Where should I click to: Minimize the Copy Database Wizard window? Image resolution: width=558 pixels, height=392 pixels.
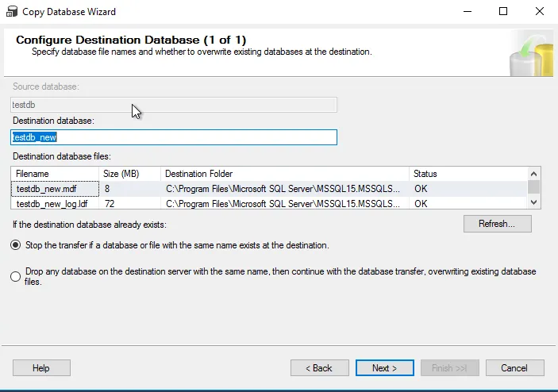pyautogui.click(x=464, y=12)
